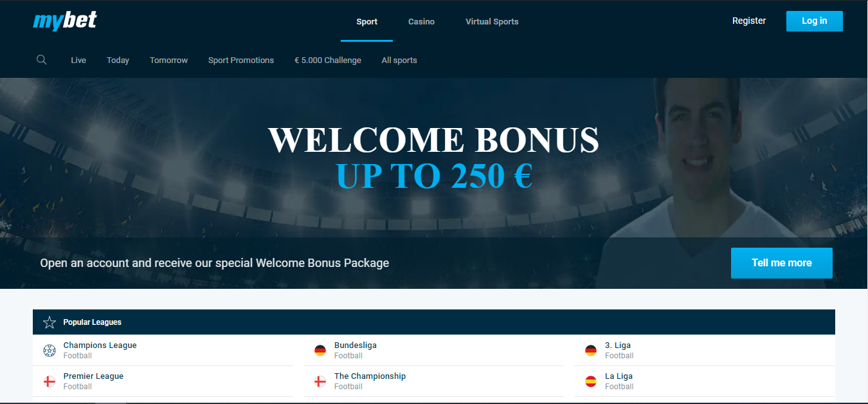Click the Tell me more button
Viewport: 868px width, 404px height.
coord(781,263)
